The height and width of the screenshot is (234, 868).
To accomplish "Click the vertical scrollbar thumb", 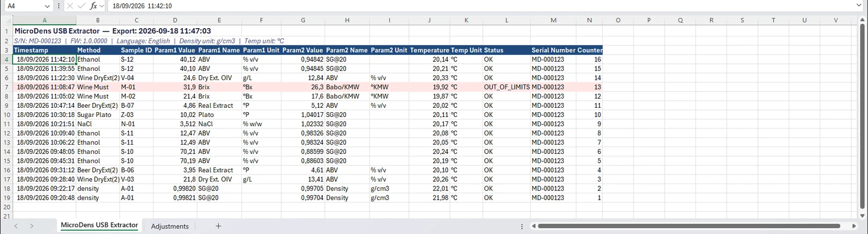I will (863, 116).
